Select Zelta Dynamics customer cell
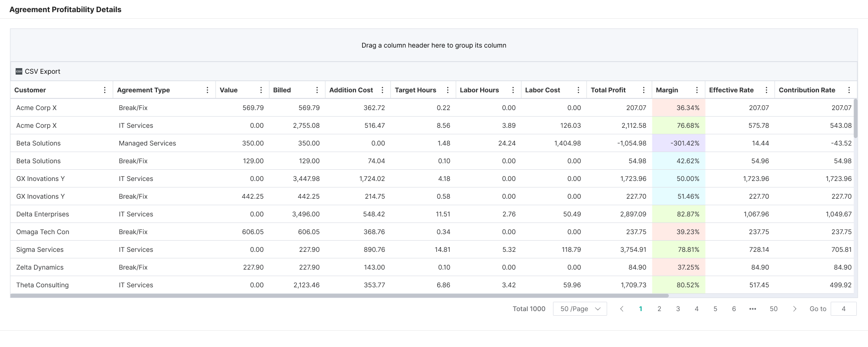This screenshot has height=347, width=868. point(62,267)
